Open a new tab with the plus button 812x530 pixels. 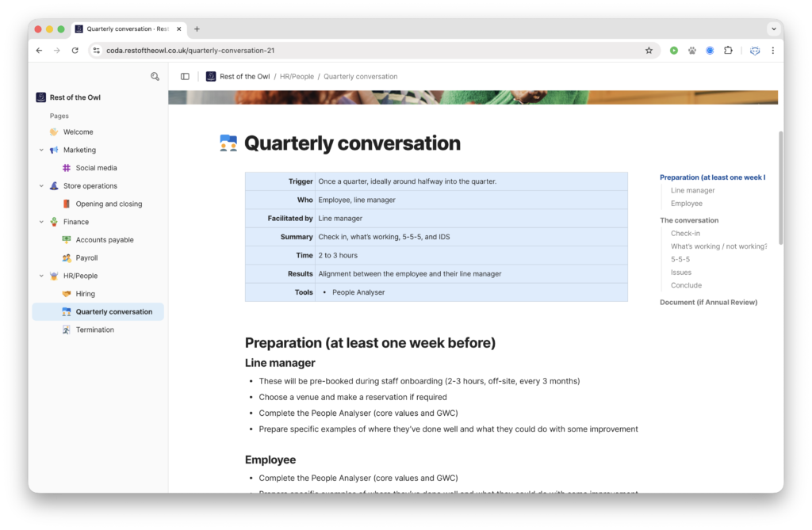pos(195,29)
